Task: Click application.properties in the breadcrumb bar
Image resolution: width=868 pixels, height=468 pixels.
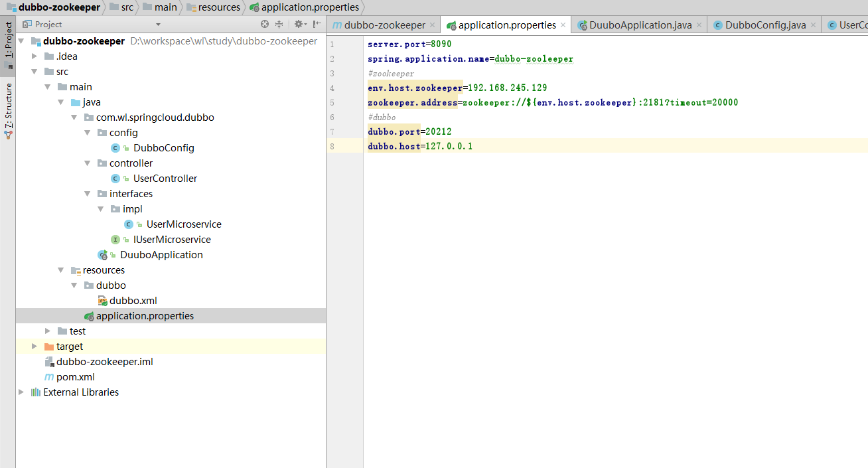Action: [310, 7]
